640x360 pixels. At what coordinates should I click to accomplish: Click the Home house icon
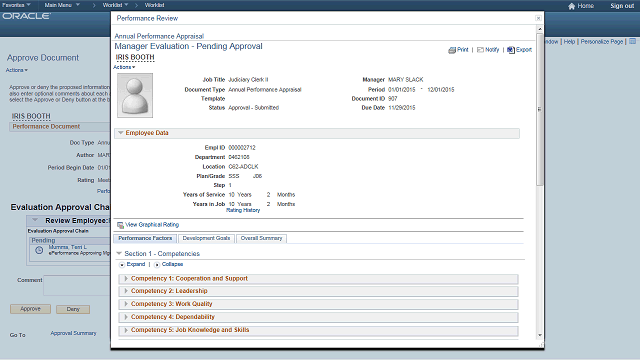pos(571,6)
